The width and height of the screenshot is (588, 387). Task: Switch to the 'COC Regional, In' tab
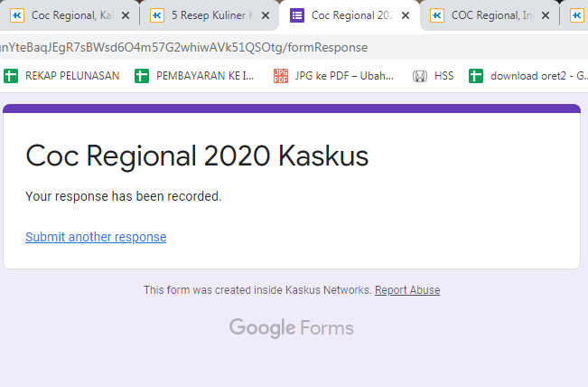491,15
